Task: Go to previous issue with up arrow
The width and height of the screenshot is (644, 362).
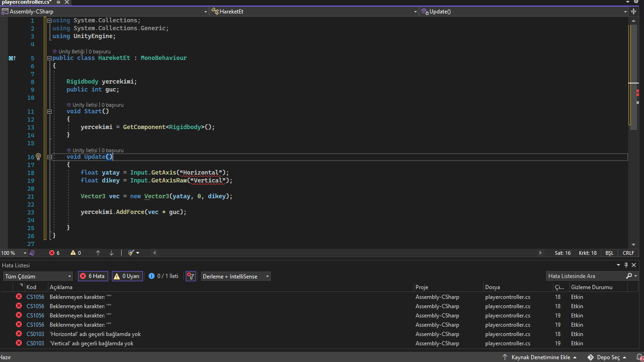Action: (x=98, y=253)
